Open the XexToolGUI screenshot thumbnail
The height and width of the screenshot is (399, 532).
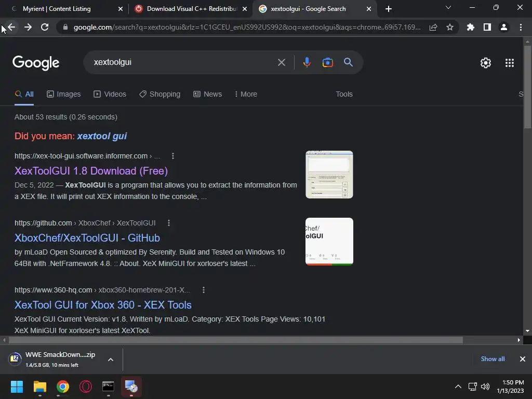329,175
